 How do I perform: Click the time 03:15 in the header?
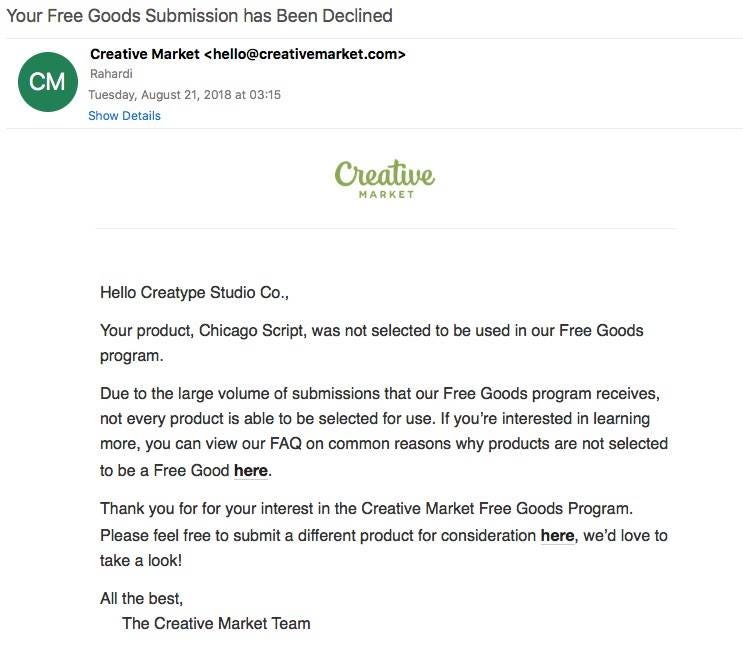coord(265,95)
